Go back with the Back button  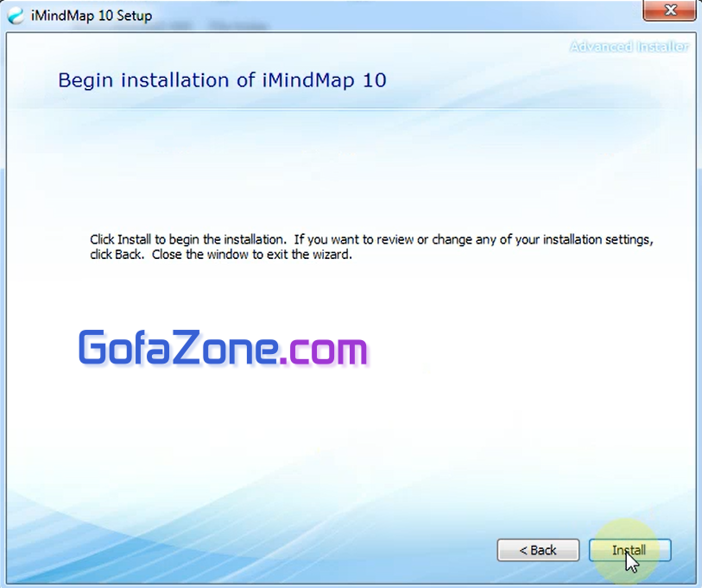538,550
